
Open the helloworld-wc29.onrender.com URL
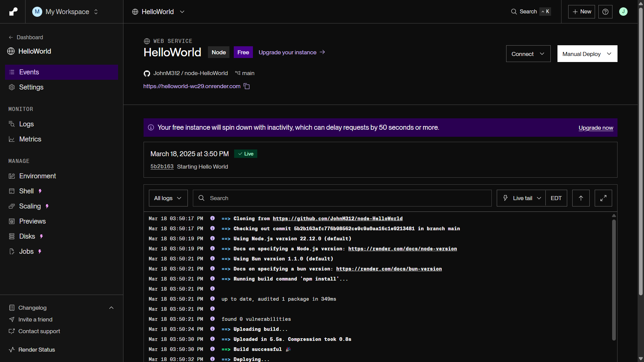[192, 86]
